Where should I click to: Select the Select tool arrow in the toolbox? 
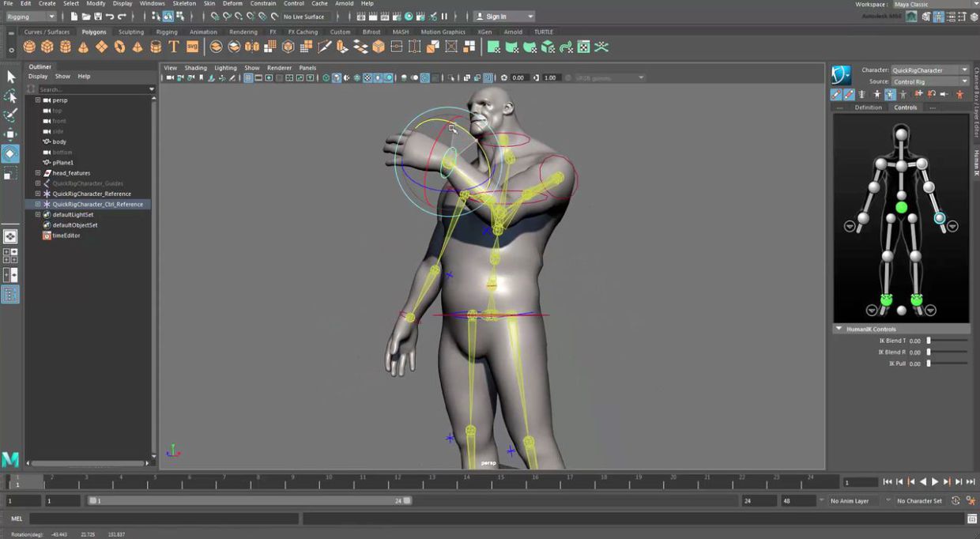click(11, 77)
